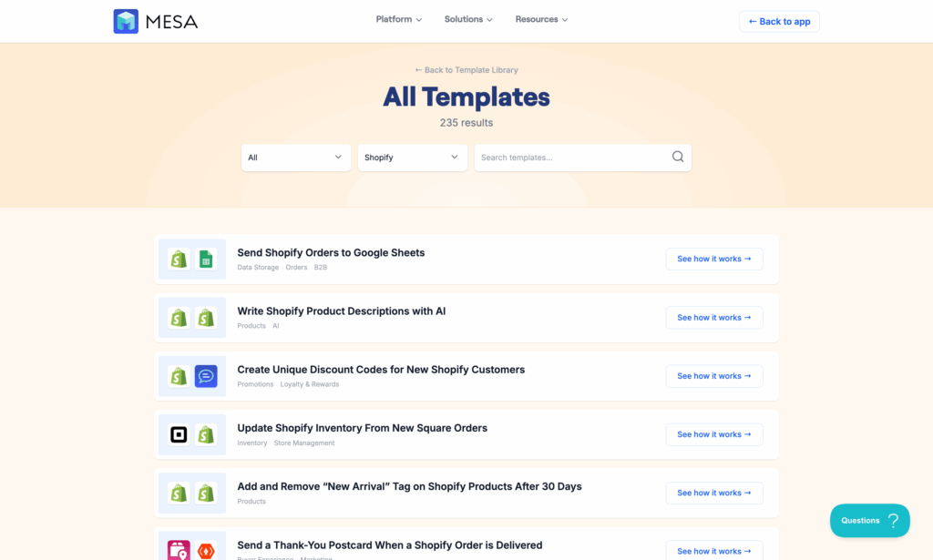Click the Square icon
The image size is (933, 560).
(179, 434)
